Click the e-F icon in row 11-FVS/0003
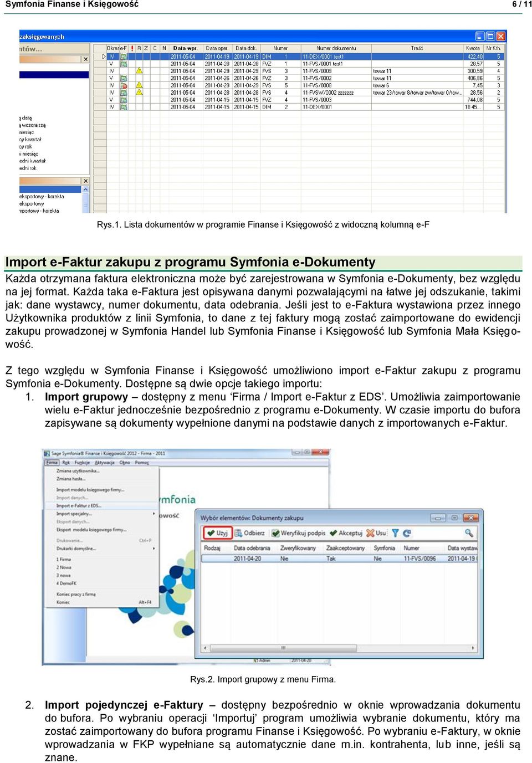 click(124, 100)
